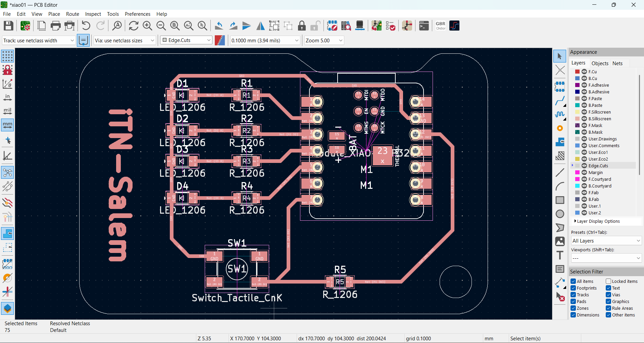The width and height of the screenshot is (644, 343).
Task: Open the Route menu
Action: point(72,14)
